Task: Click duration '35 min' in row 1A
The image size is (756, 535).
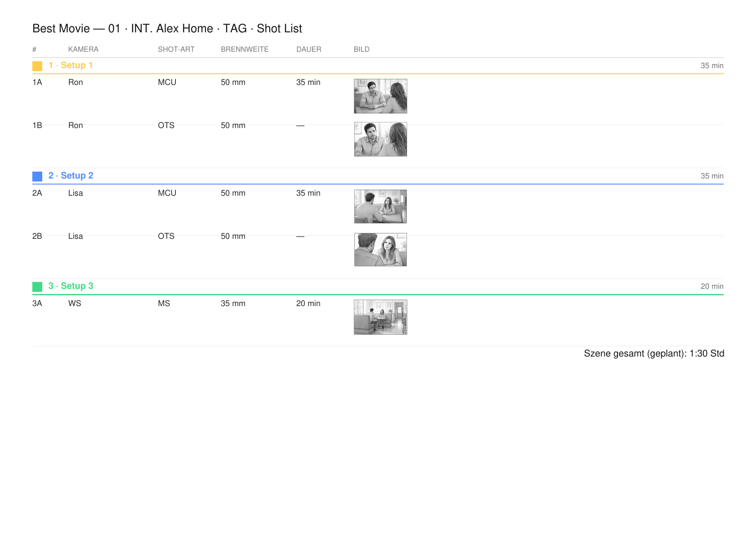Action: pos(308,82)
